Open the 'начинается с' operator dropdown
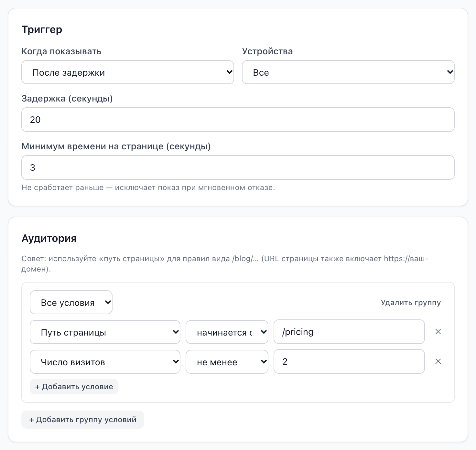This screenshot has height=450, width=476. [227, 332]
